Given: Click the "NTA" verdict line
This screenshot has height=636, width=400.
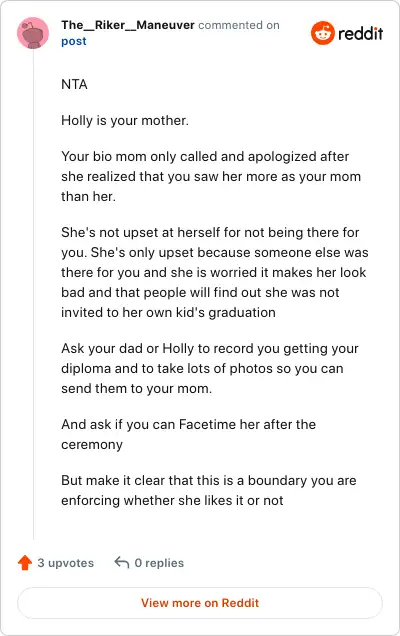Looking at the screenshot, I should click(74, 84).
